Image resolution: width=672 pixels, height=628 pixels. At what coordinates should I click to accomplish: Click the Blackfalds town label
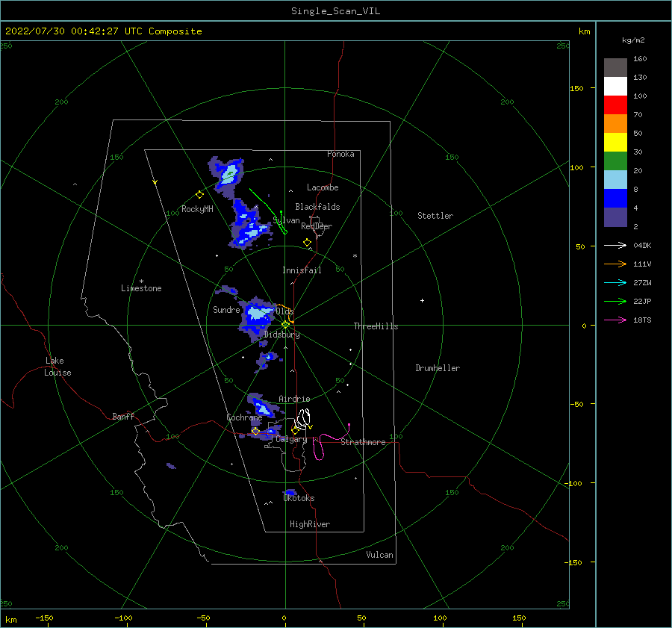point(317,207)
